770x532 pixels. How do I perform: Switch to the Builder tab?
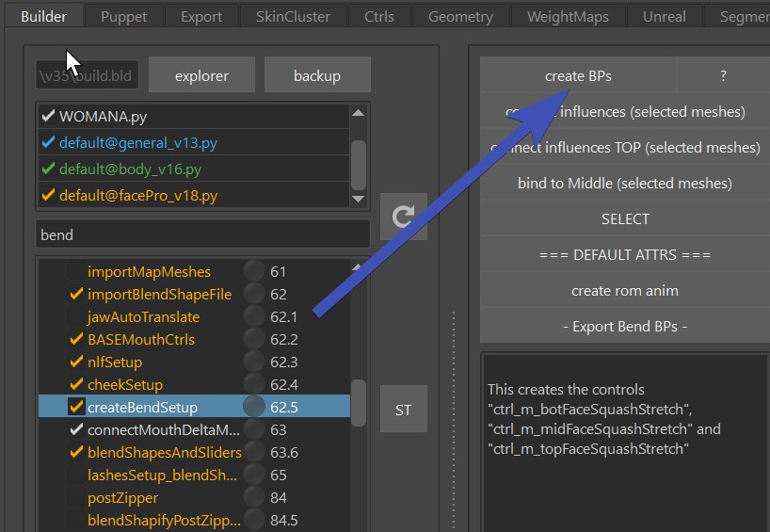coord(43,16)
